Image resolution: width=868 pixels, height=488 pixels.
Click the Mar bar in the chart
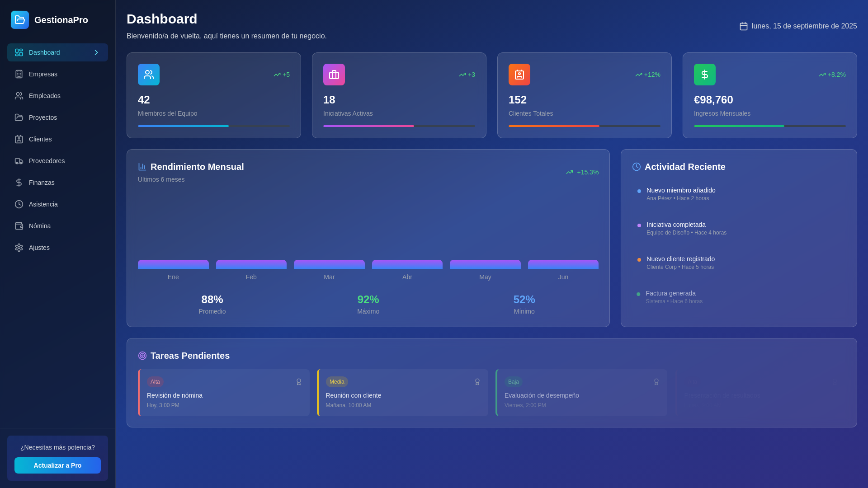(329, 264)
